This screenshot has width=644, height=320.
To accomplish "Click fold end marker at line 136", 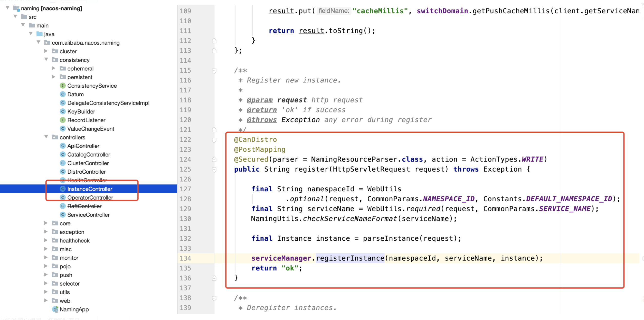I will (x=214, y=278).
